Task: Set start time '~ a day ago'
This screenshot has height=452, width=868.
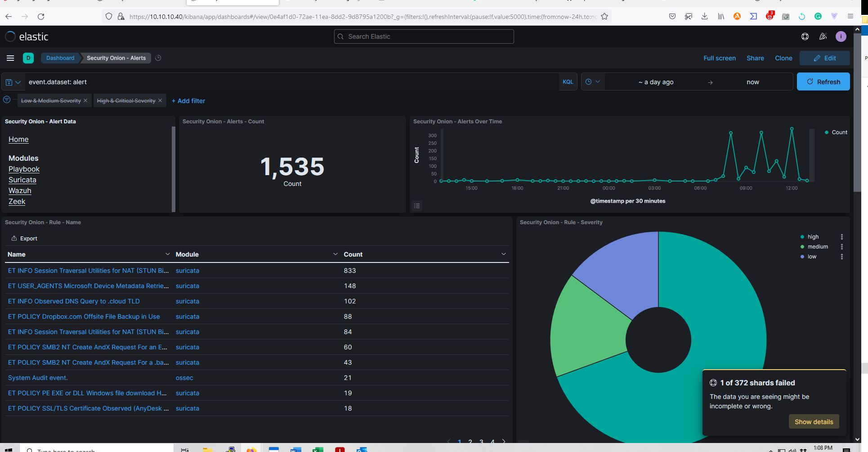Action: click(x=656, y=82)
